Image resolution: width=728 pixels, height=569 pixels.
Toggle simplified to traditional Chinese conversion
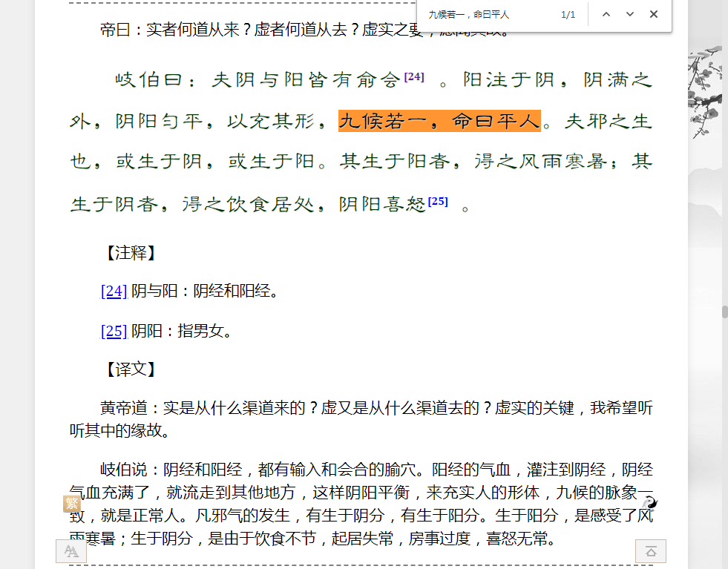[71, 503]
